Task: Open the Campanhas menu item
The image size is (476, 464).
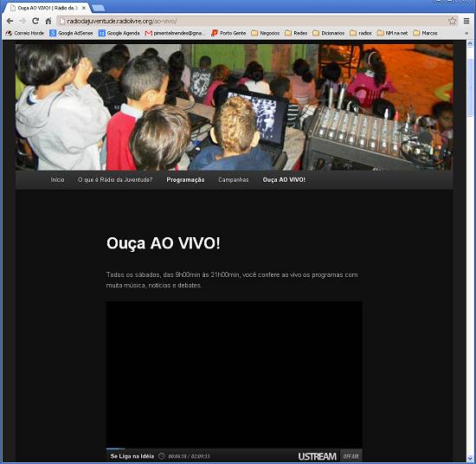Action: tap(234, 180)
